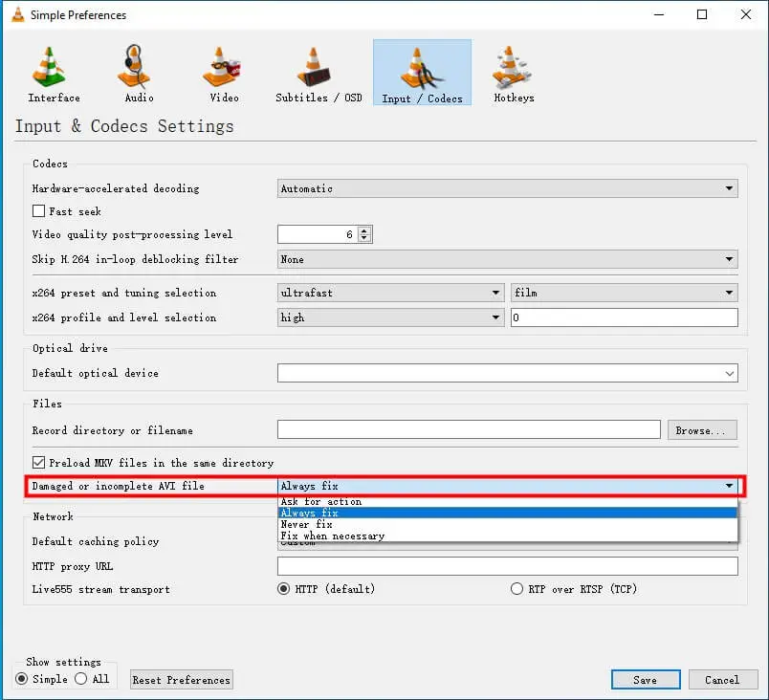Open Skip H.264 in-loop deblocking filter dropdown
The width and height of the screenshot is (769, 700).
[507, 259]
